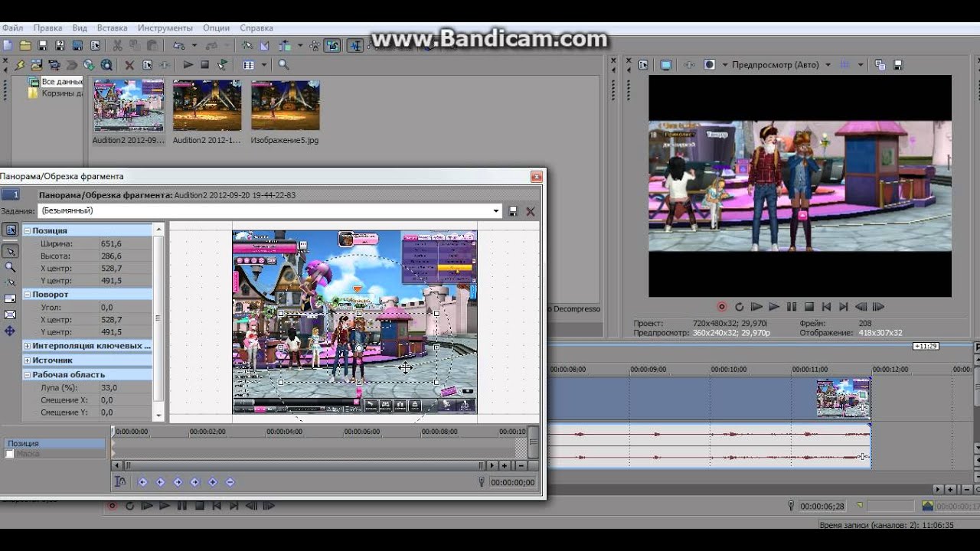Image resolution: width=980 pixels, height=551 pixels.
Task: Toggle Split Screen View in preview
Action: pyautogui.click(x=709, y=65)
